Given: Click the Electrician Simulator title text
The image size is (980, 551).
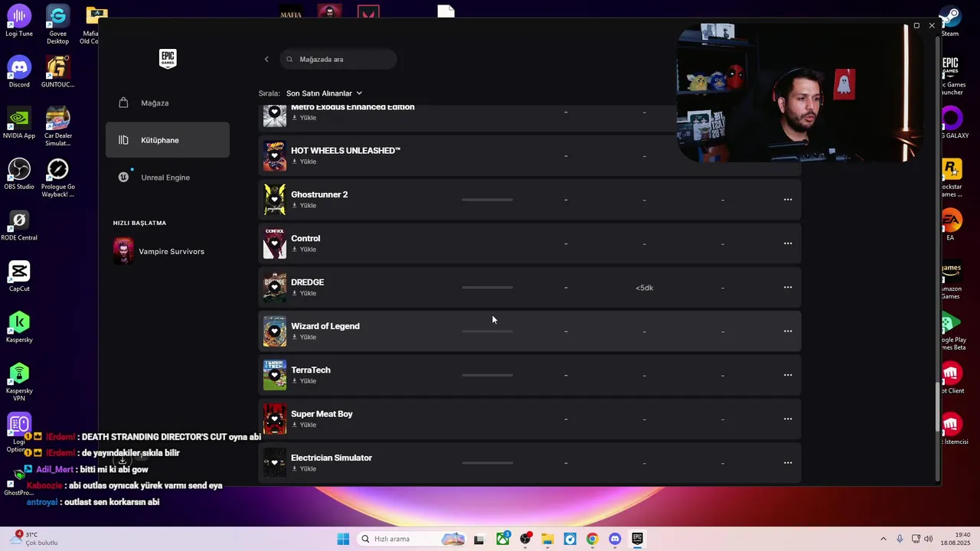Looking at the screenshot, I should (x=332, y=458).
